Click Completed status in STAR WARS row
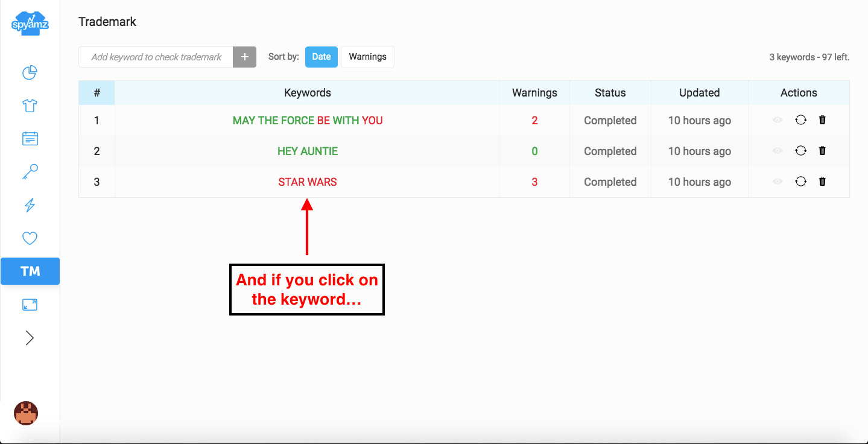The width and height of the screenshot is (868, 444). pyautogui.click(x=610, y=182)
